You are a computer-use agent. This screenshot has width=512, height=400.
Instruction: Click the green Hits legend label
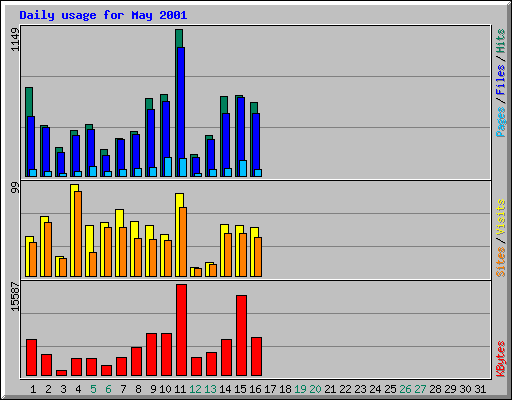click(x=500, y=41)
